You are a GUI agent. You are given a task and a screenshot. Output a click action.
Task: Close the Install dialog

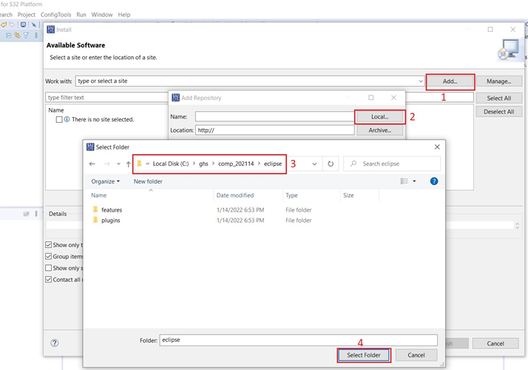click(x=513, y=30)
